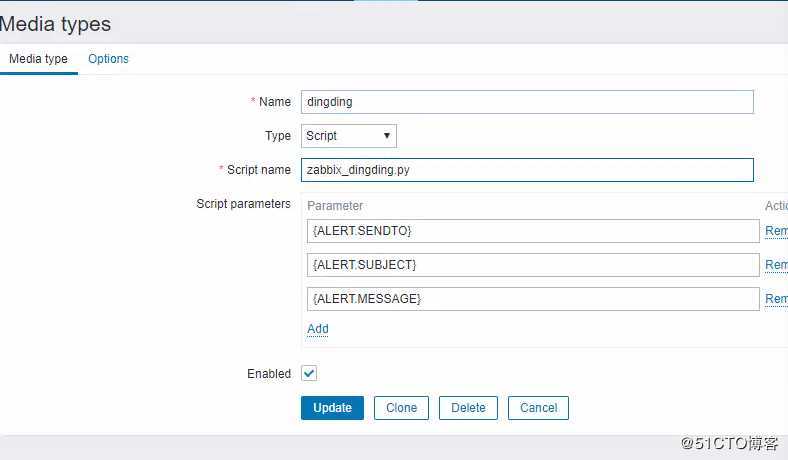
Task: Remove the {ALERT.SUBJECT} parameter row
Action: [776, 265]
